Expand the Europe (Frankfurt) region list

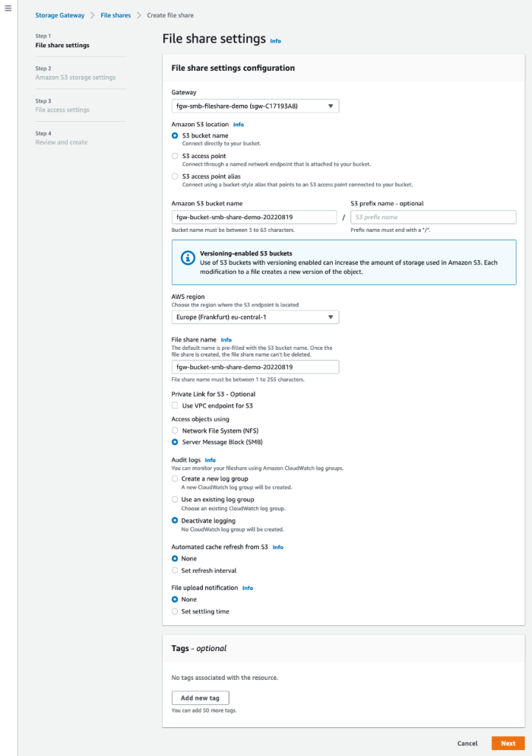255,317
